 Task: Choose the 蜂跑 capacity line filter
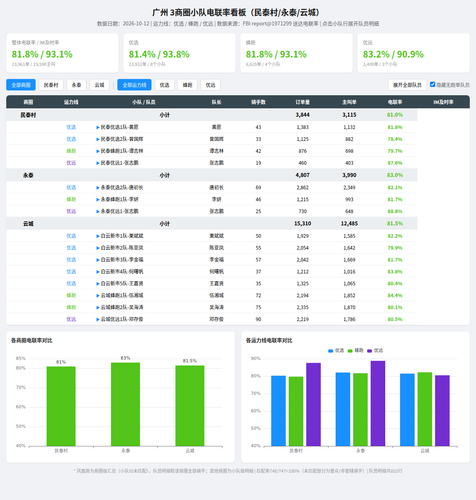pyautogui.click(x=187, y=85)
